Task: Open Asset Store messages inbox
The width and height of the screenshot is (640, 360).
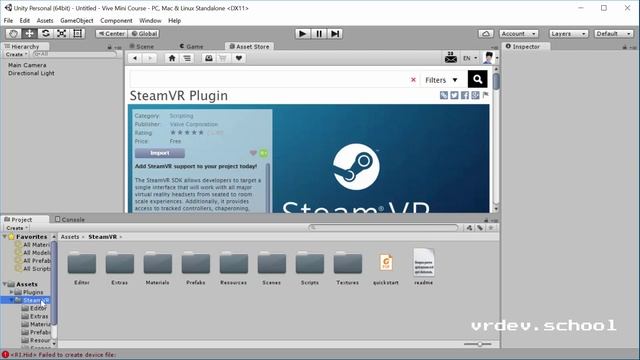Action: (451, 58)
